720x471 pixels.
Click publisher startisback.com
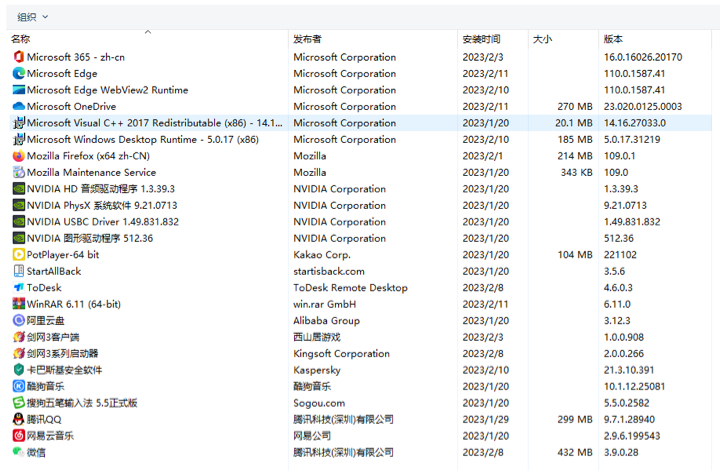coord(329,271)
